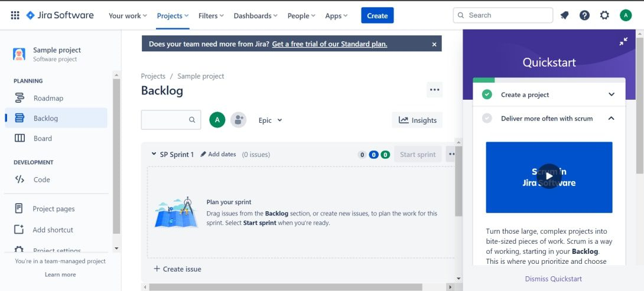
Task: Click Dismiss Quickstart
Action: pos(553,279)
